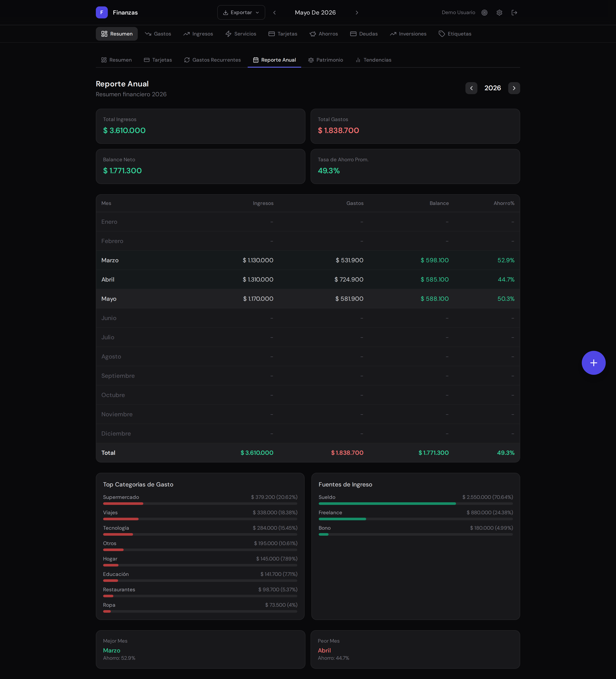Click the Junio row label
Screen dimensions: 616x679
coord(109,318)
